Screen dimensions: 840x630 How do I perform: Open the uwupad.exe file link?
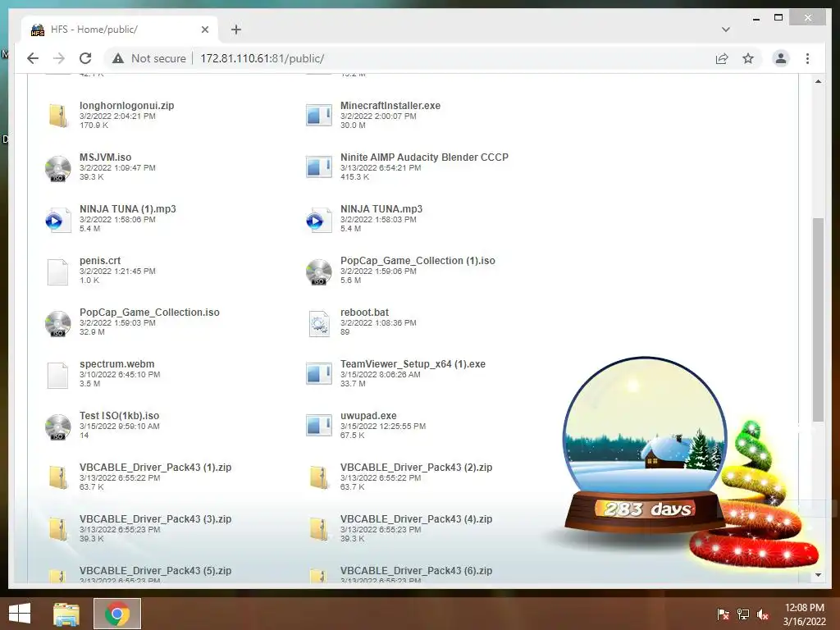pyautogui.click(x=368, y=415)
